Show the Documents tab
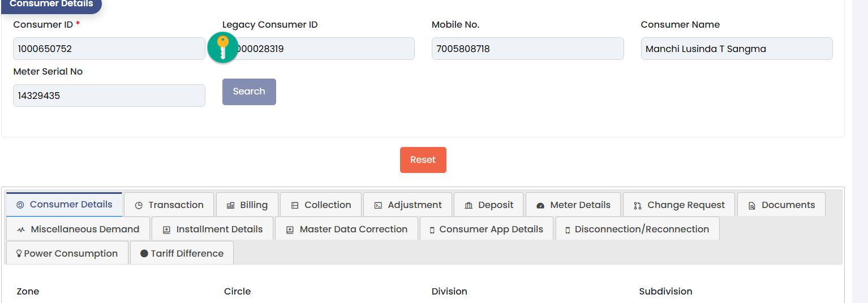868x303 pixels. click(781, 205)
